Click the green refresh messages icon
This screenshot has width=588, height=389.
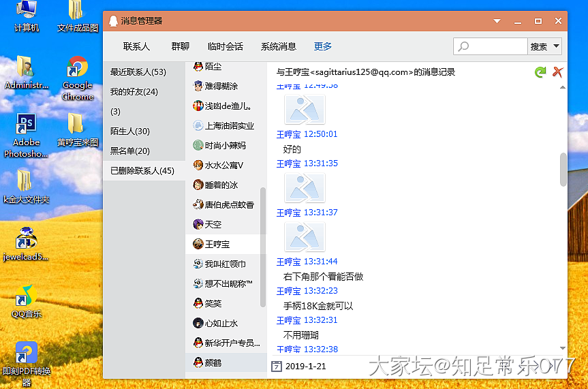click(x=540, y=72)
